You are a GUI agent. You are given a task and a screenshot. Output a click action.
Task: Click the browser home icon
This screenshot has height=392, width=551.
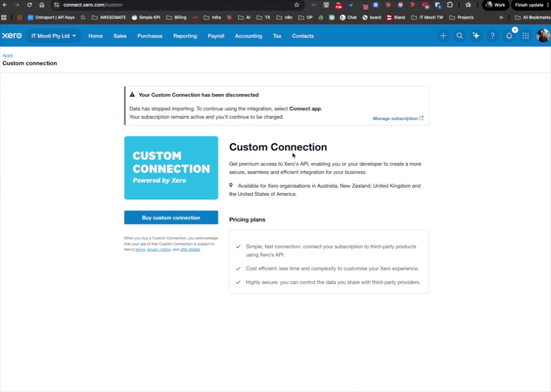coord(42,5)
